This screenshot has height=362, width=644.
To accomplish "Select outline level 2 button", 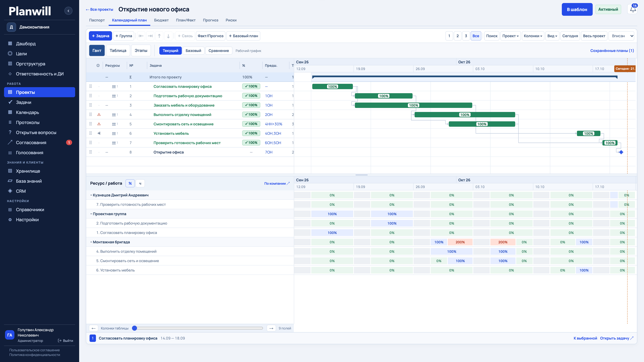I will pos(458,36).
